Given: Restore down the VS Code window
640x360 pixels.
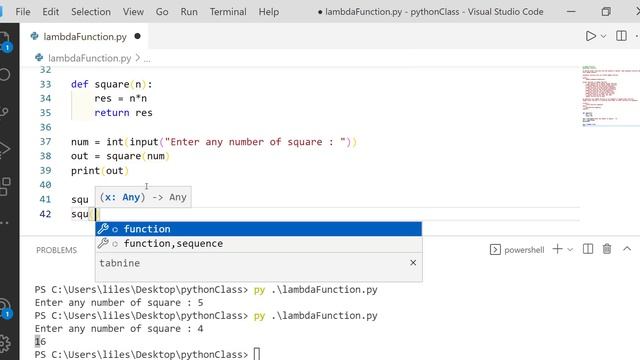Looking at the screenshot, I should [x=606, y=11].
